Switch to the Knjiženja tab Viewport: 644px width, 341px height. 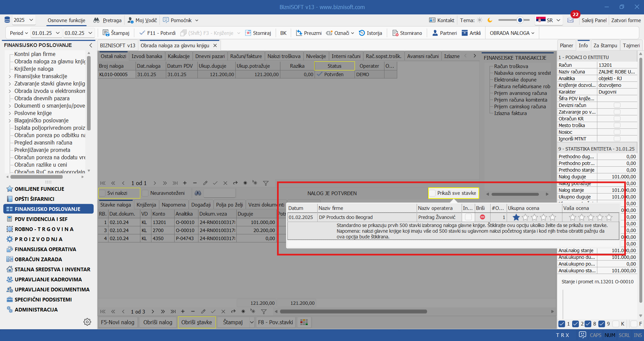pyautogui.click(x=146, y=205)
